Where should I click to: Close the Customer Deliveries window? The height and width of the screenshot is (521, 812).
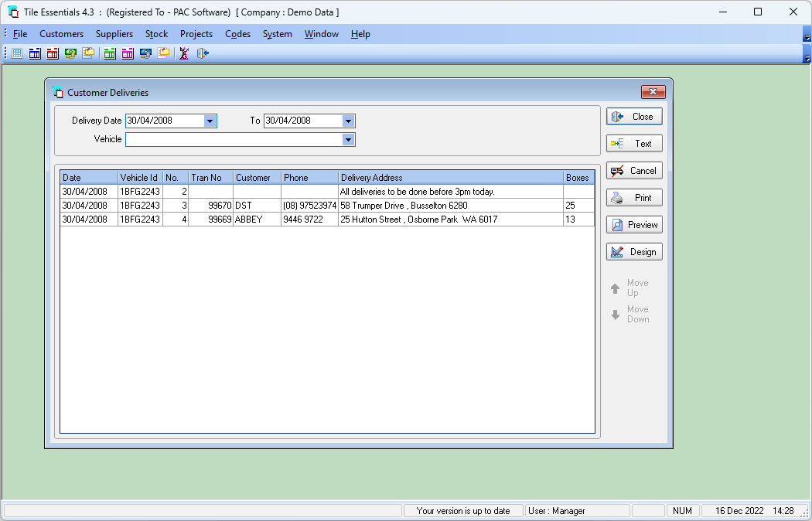(x=653, y=92)
